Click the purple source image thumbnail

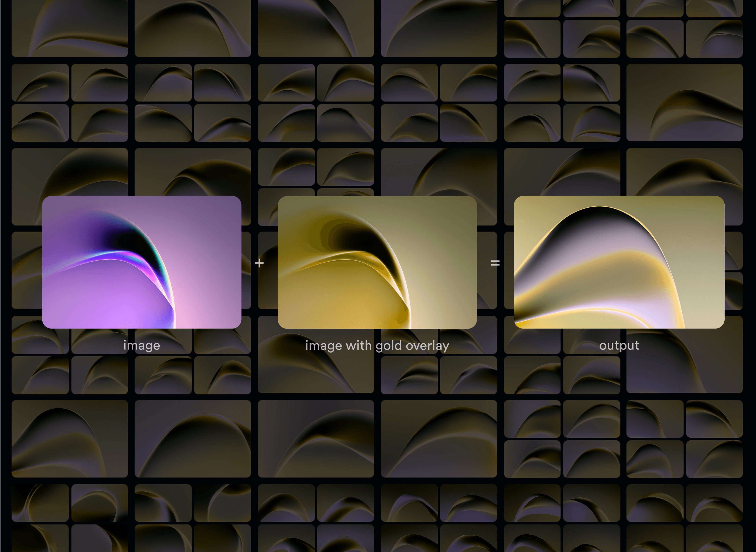coord(141,262)
